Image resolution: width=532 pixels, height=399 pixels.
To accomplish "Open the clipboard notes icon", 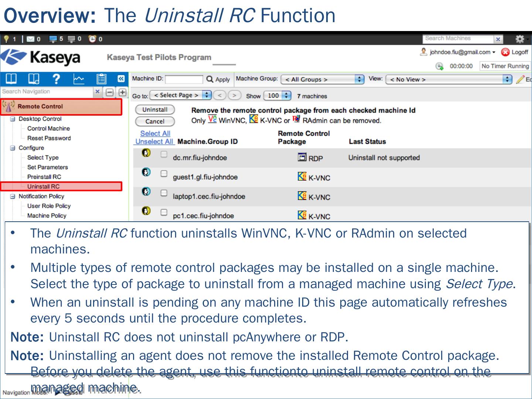I will tap(101, 79).
